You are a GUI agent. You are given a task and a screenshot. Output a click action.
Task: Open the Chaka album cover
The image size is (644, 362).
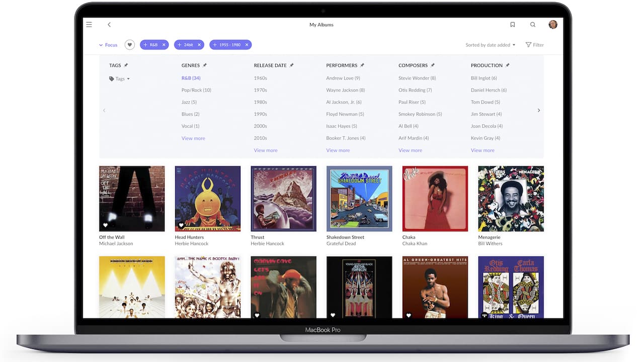click(x=435, y=199)
